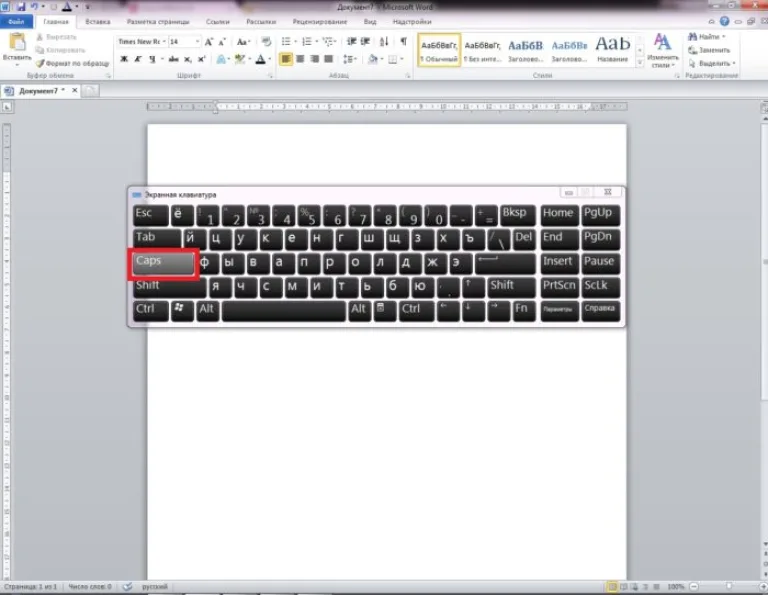Click the Tab key on on-screen keyboard
This screenshot has width=768, height=595.
point(157,239)
